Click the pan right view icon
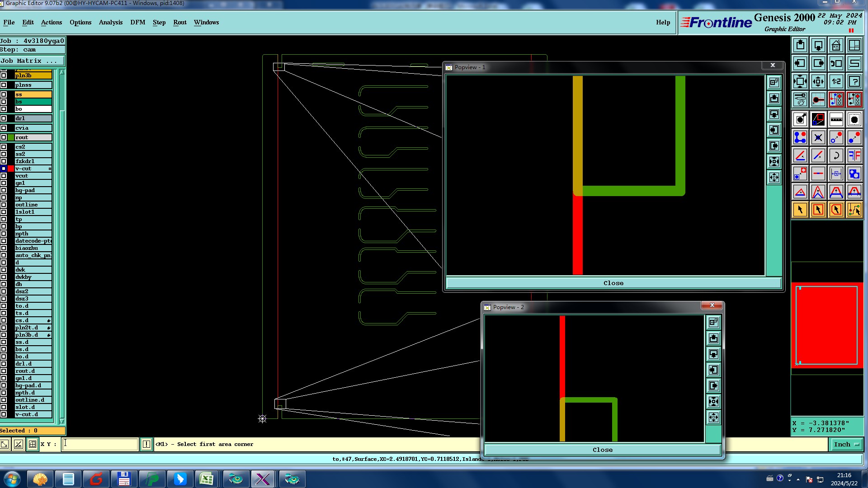The image size is (868, 488). [818, 63]
